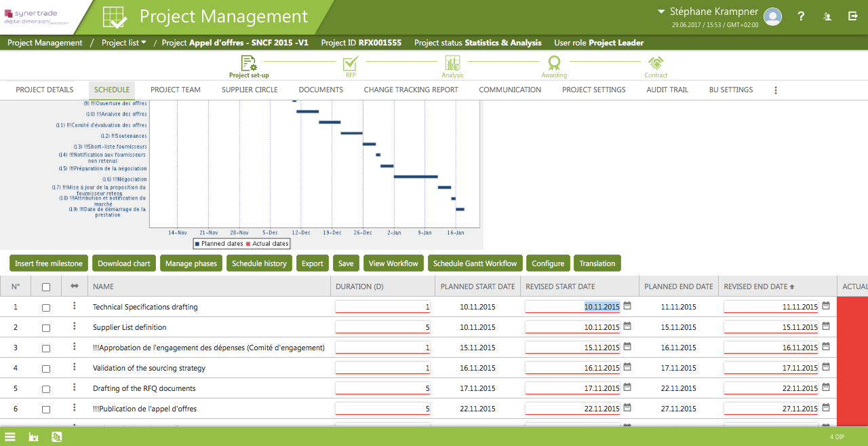Open the Help question mark icon
This screenshot has height=446, width=868.
click(x=801, y=16)
